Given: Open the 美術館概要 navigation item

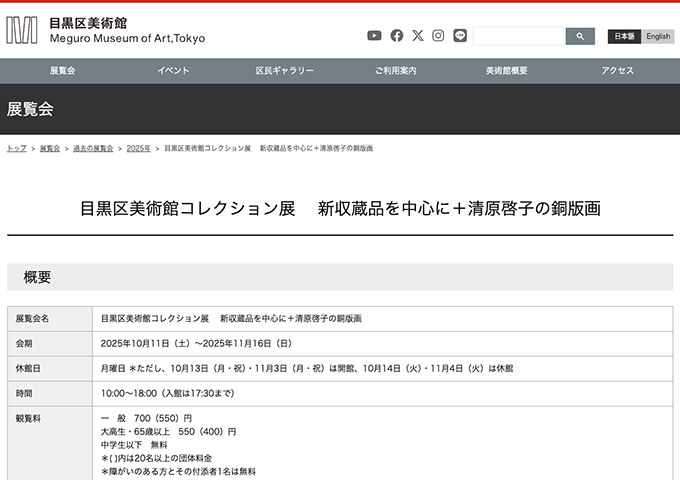Looking at the screenshot, I should coord(506,71).
